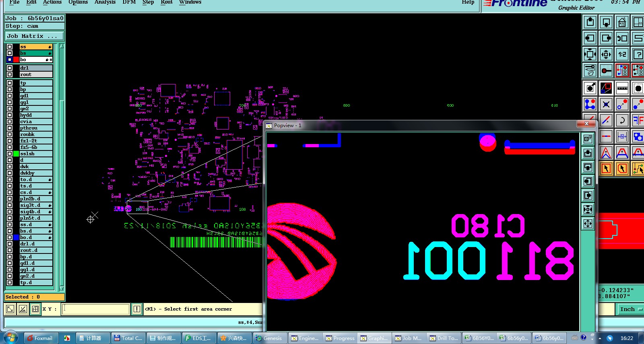Viewport: 644px width, 344px height.
Task: Click the pan up icon in main toolbar
Action: point(590,22)
